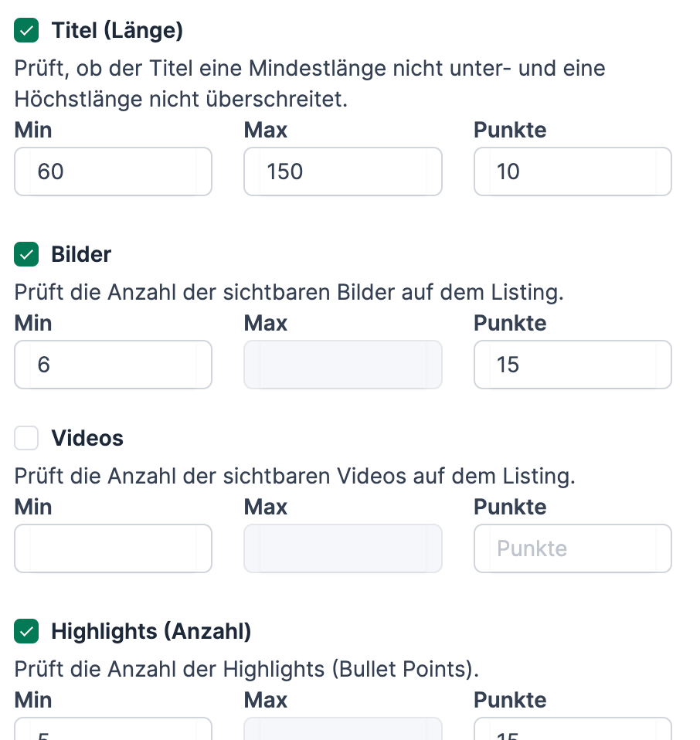Click the Bilder label text
Screen dimensions: 700x740
(81, 254)
